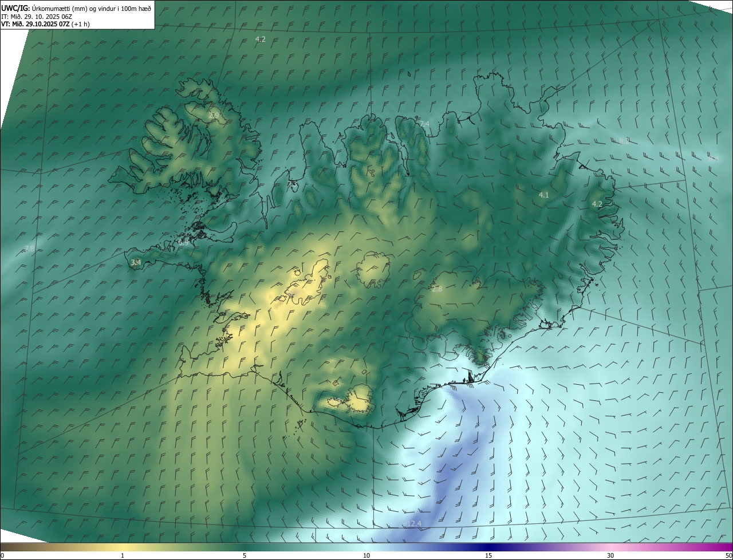Click the valid time "VT: Mið. 29.10.2025 07Z (+1 h)"
The width and height of the screenshot is (733, 560).
(46, 24)
